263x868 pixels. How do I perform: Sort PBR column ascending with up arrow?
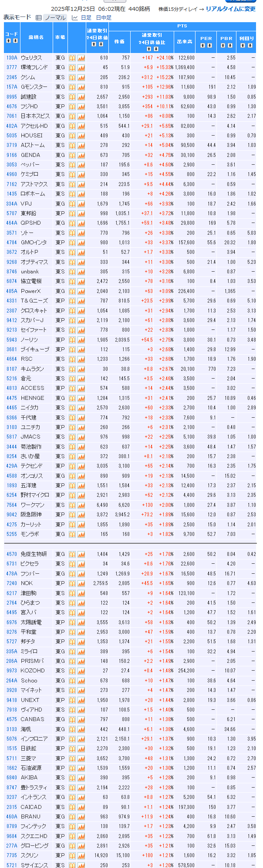tap(223, 45)
